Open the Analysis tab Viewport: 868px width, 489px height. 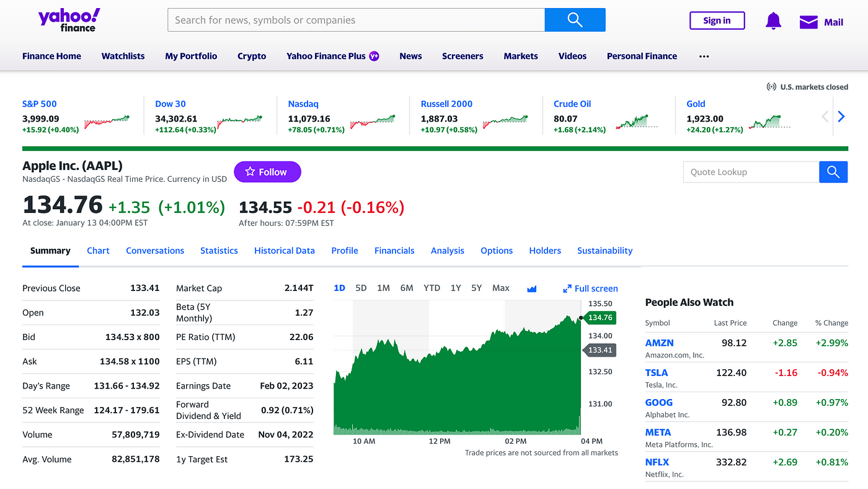pos(448,251)
